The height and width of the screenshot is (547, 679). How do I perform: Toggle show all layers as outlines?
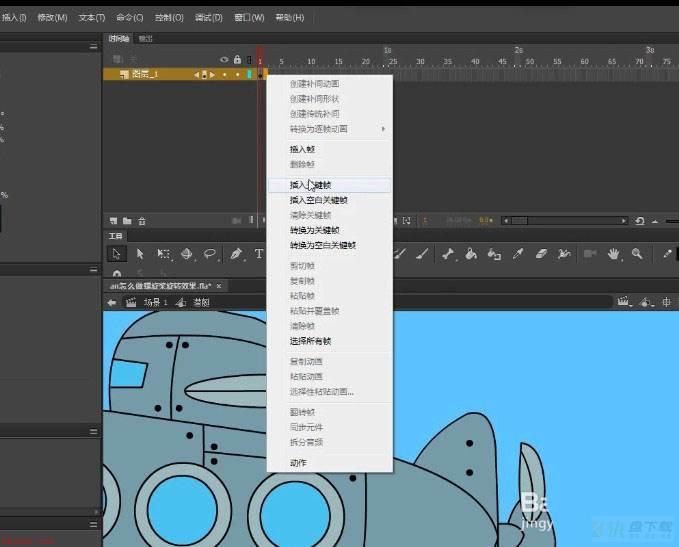click(249, 60)
